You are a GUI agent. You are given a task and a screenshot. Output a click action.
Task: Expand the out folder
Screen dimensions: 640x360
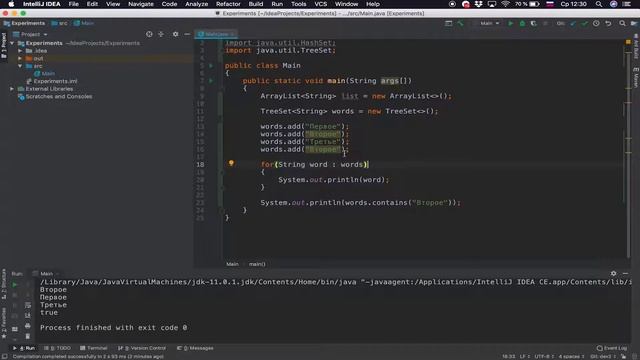20,58
